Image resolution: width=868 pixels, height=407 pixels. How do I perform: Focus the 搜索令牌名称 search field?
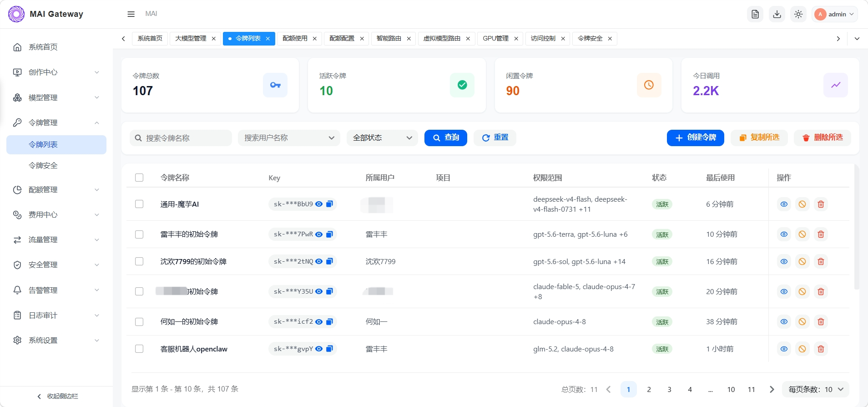click(x=181, y=138)
